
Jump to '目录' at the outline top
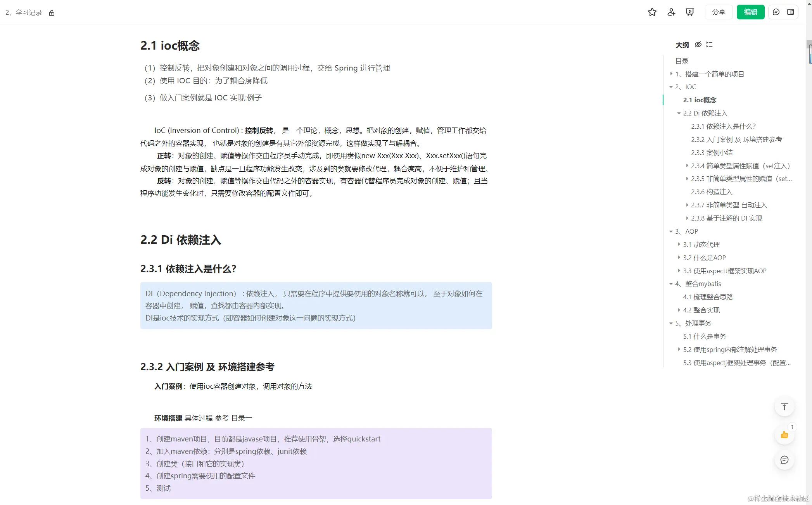pyautogui.click(x=682, y=61)
